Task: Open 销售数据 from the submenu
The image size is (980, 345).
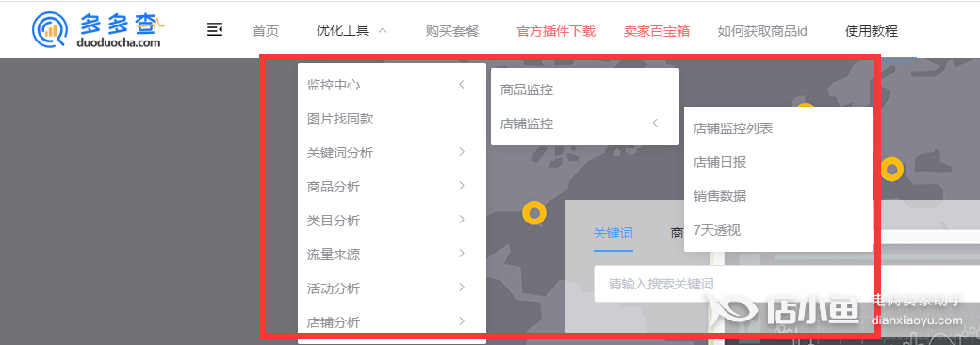Action: (x=778, y=196)
